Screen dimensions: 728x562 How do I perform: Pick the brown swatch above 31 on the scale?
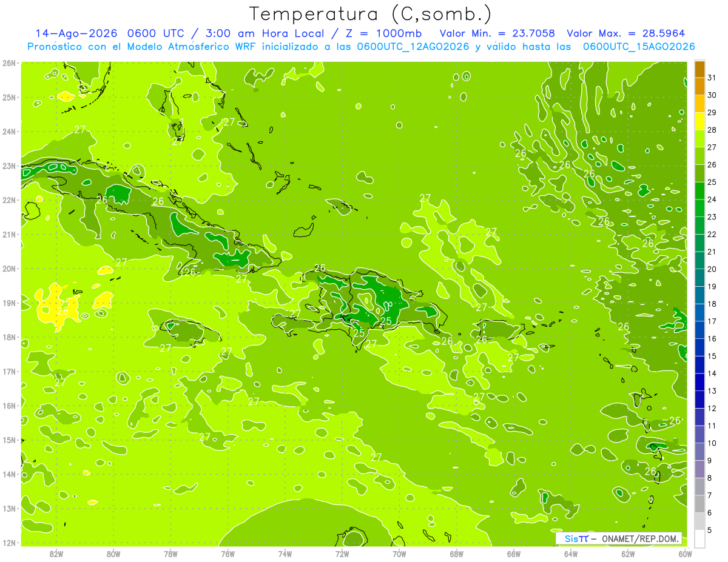coord(699,69)
